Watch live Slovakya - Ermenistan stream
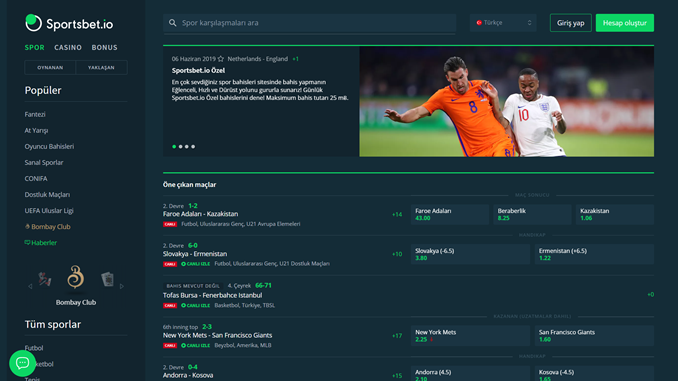This screenshot has height=381, width=678. pyautogui.click(x=195, y=264)
